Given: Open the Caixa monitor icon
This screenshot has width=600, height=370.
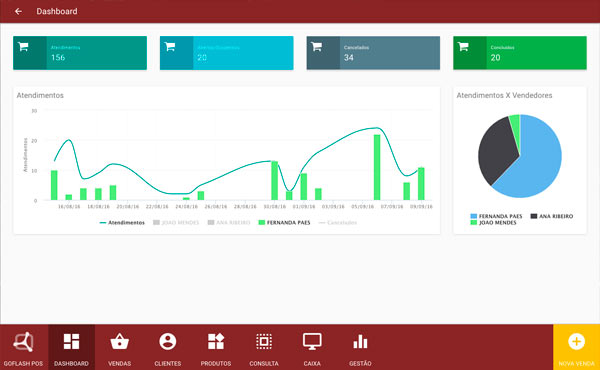Looking at the screenshot, I should click(x=312, y=341).
